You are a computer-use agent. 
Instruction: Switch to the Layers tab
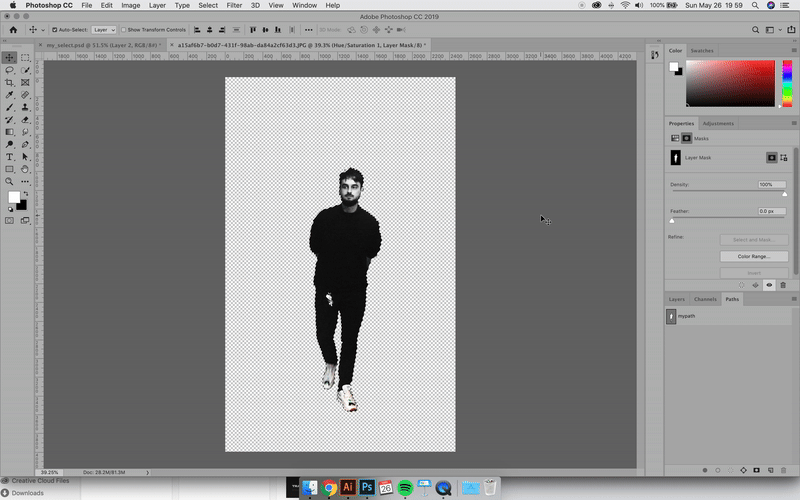point(677,299)
